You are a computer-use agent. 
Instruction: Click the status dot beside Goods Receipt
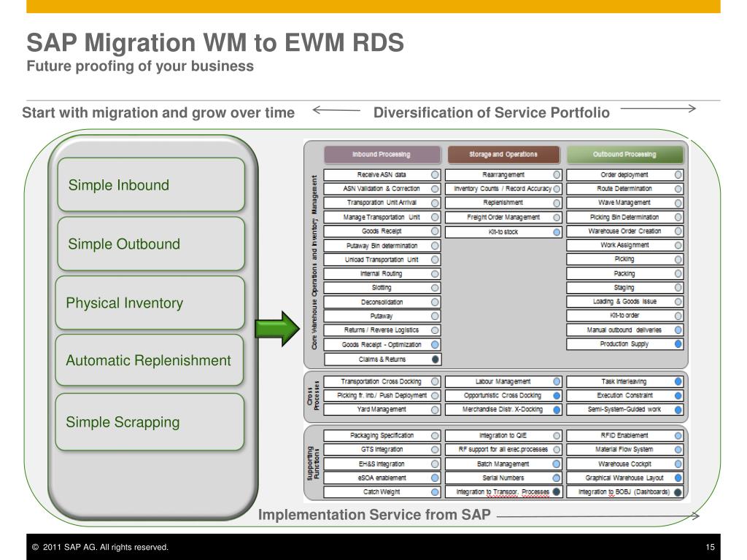435,231
